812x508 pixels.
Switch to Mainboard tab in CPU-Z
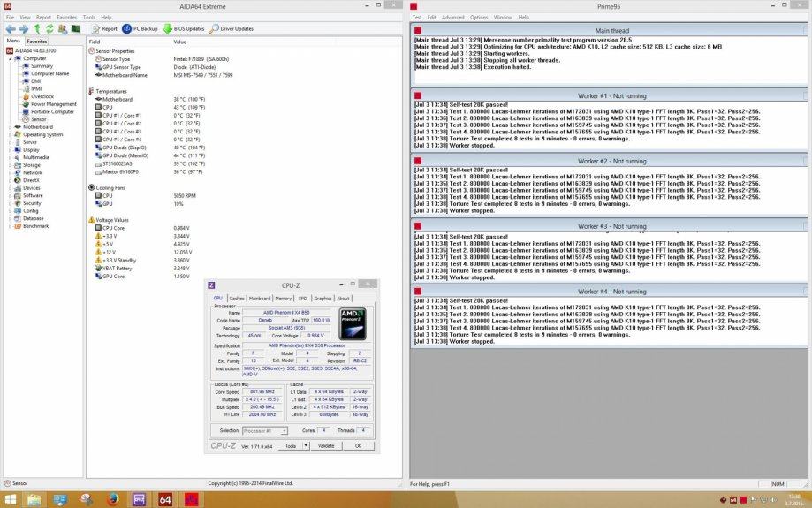[260, 299]
